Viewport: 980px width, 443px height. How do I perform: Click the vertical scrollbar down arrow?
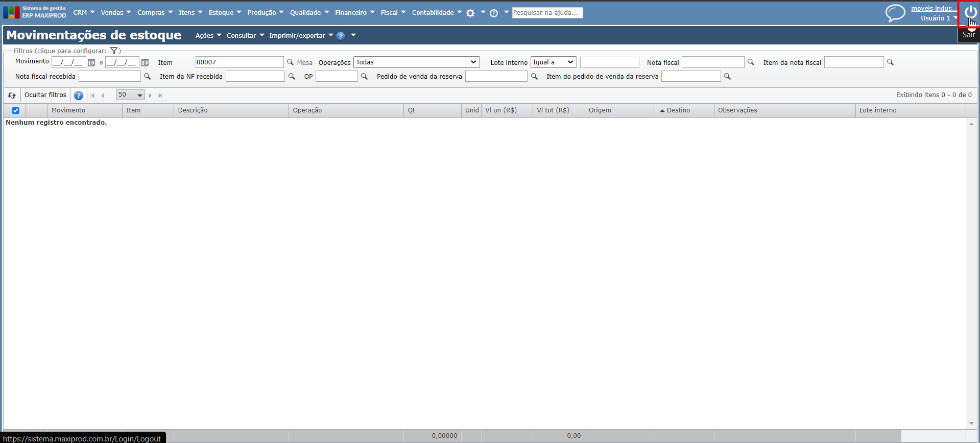971,423
